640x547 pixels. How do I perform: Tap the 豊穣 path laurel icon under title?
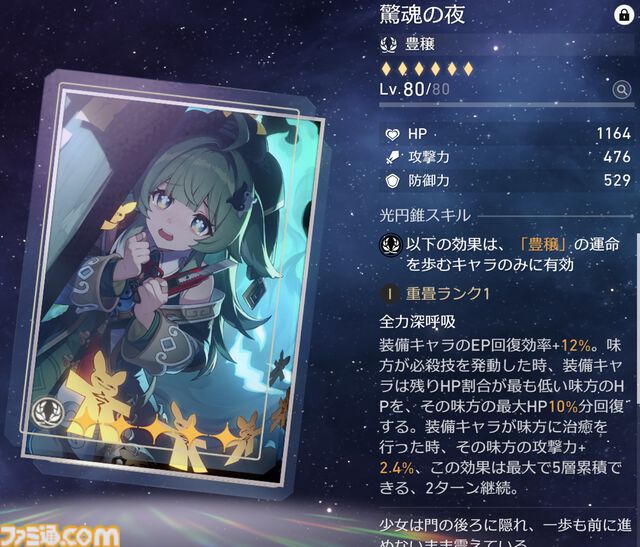(x=388, y=44)
